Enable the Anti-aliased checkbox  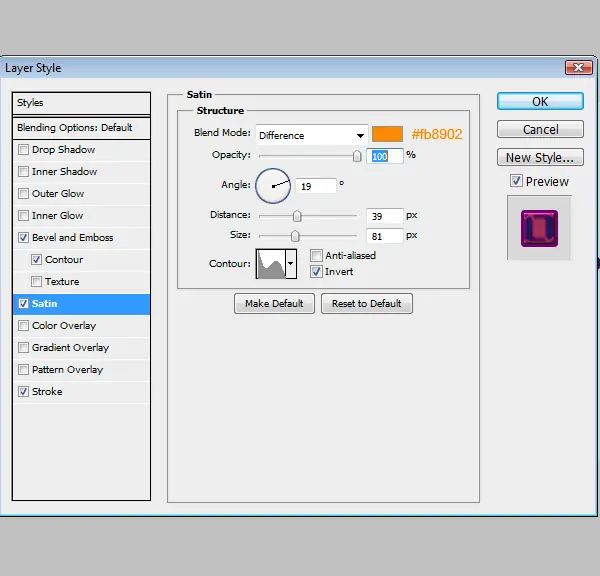click(316, 255)
